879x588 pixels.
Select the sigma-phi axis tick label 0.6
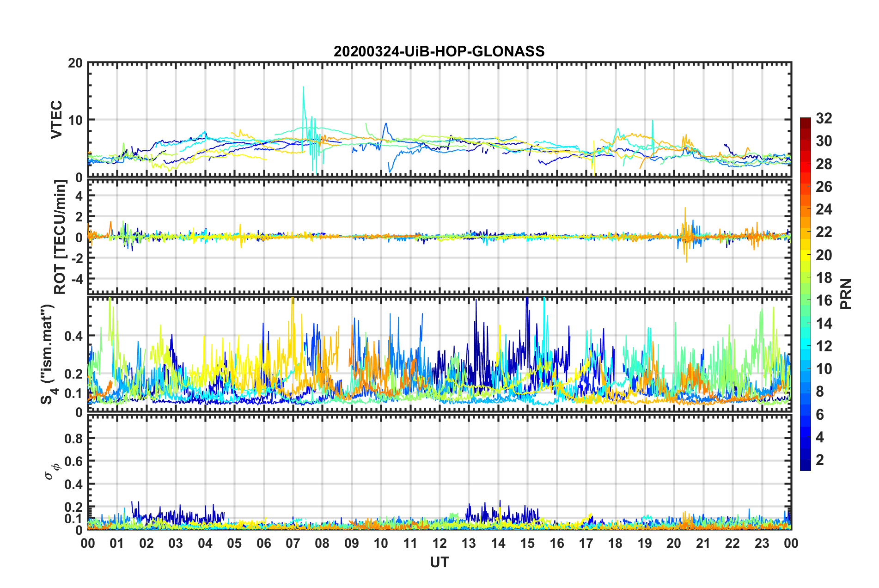73,461
